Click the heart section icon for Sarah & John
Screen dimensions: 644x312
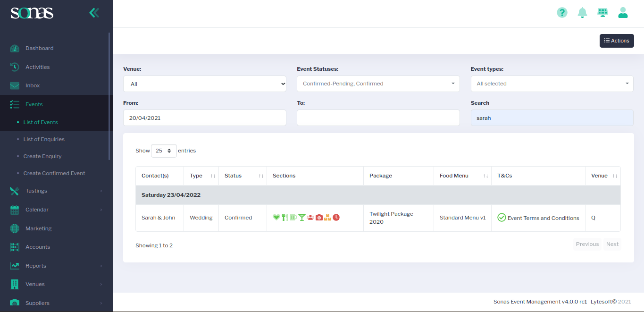276,217
